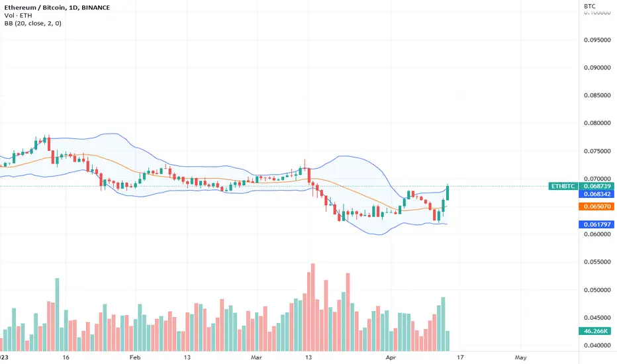Open the BB (20, close, 2, 0) indicator legend
This screenshot has width=617, height=364.
pyautogui.click(x=32, y=23)
